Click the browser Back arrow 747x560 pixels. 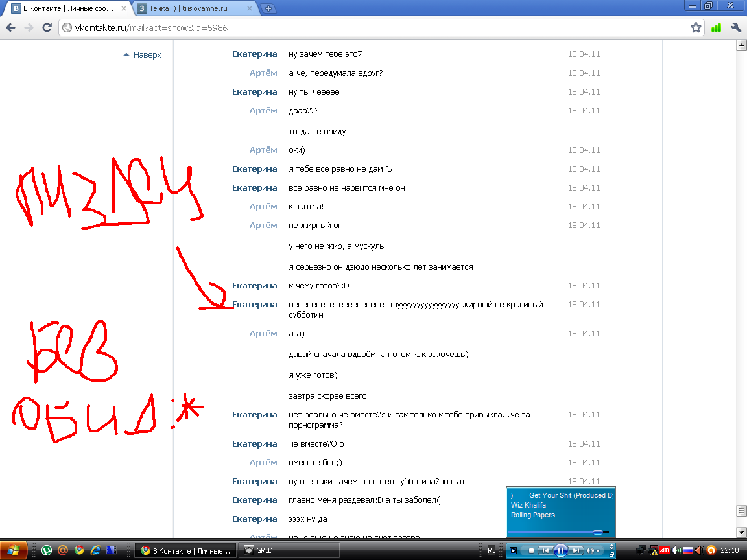[x=10, y=28]
